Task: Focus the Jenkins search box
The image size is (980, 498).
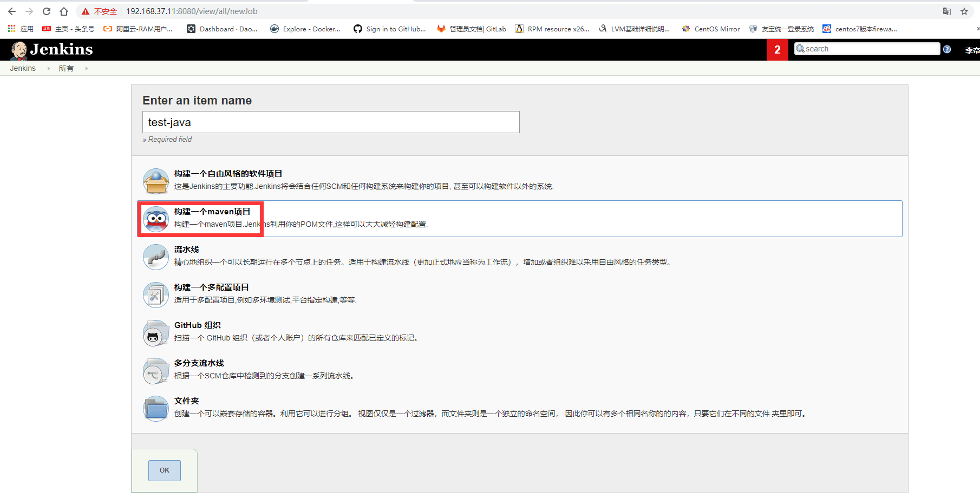Action: 867,49
